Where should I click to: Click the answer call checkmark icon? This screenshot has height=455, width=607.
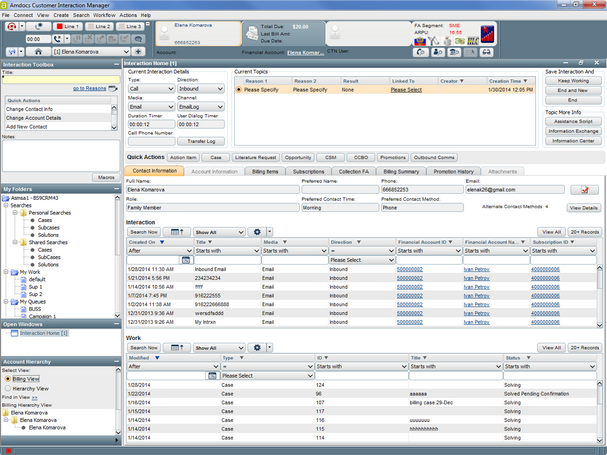124,39
